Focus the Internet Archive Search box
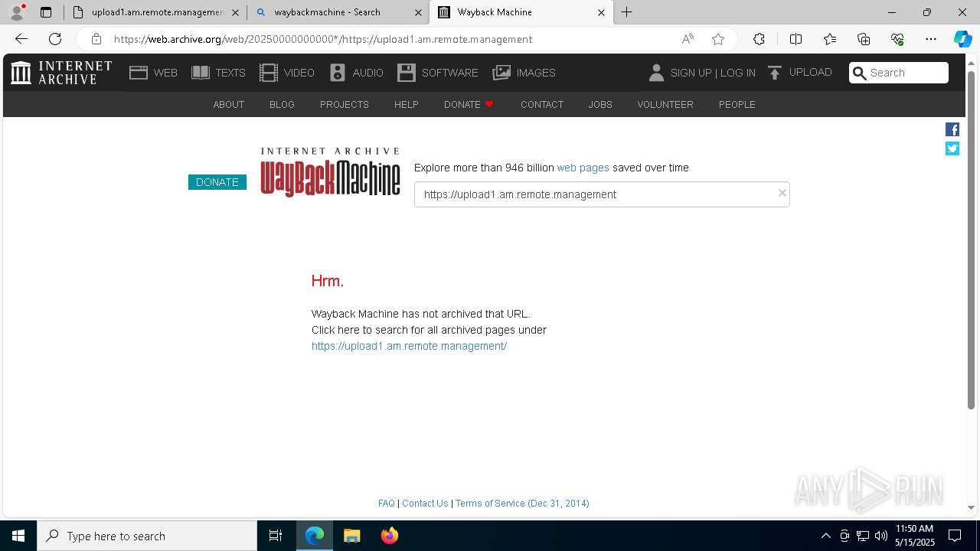Screen dimensions: 980x551 [x=899, y=73]
